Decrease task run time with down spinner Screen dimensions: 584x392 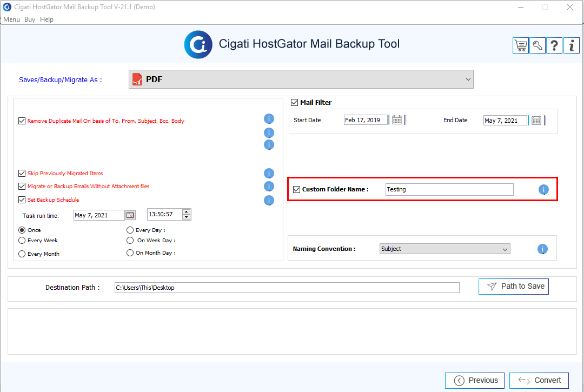point(186,217)
